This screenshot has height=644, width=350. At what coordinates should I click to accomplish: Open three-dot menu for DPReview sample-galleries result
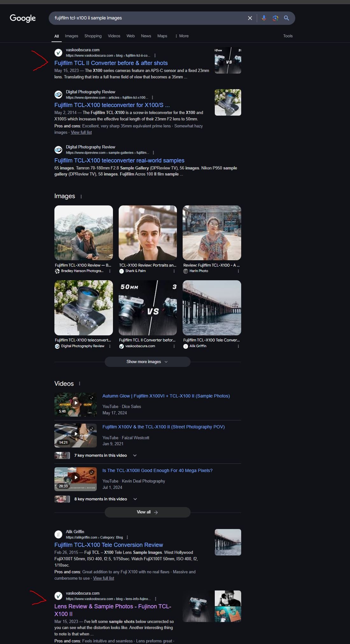[x=154, y=153]
